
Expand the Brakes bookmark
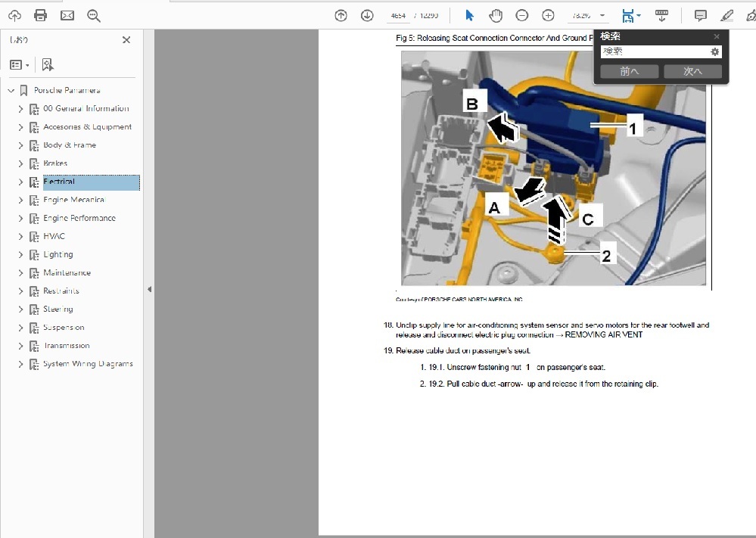20,164
